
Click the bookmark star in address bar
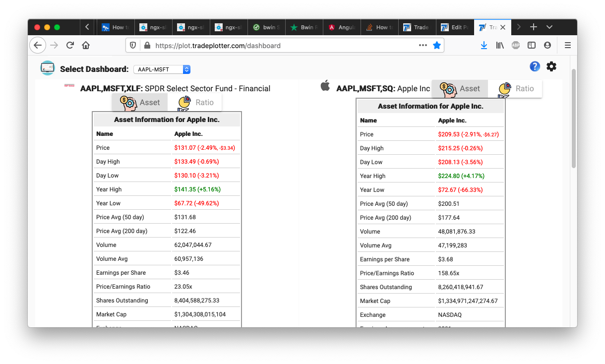pyautogui.click(x=436, y=45)
